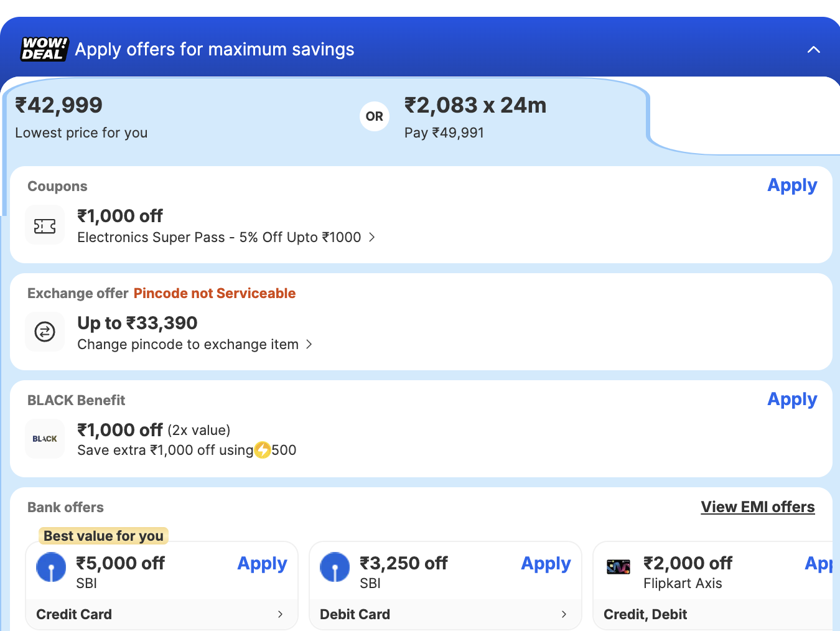This screenshot has height=631, width=840.
Task: Click the exchange offer swap icon
Action: tap(45, 332)
